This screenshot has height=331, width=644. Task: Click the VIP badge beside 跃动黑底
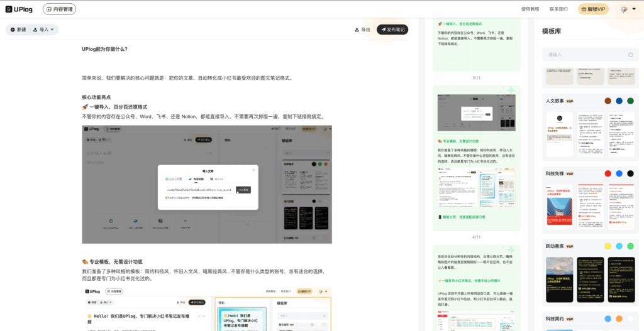[569, 246]
